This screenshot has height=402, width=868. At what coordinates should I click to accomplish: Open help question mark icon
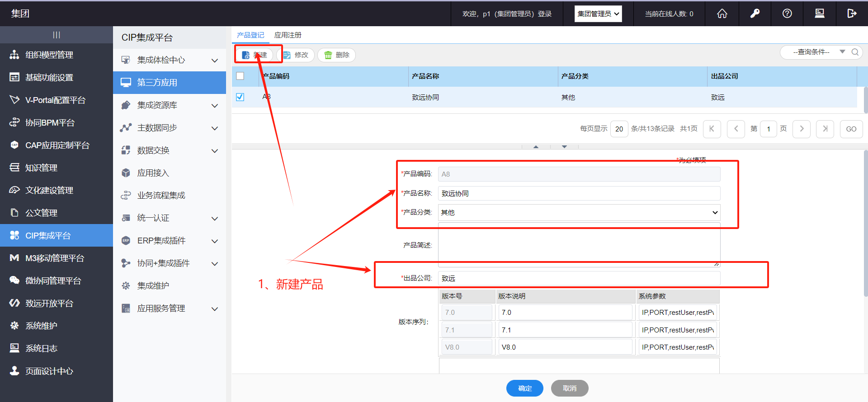[x=787, y=14]
